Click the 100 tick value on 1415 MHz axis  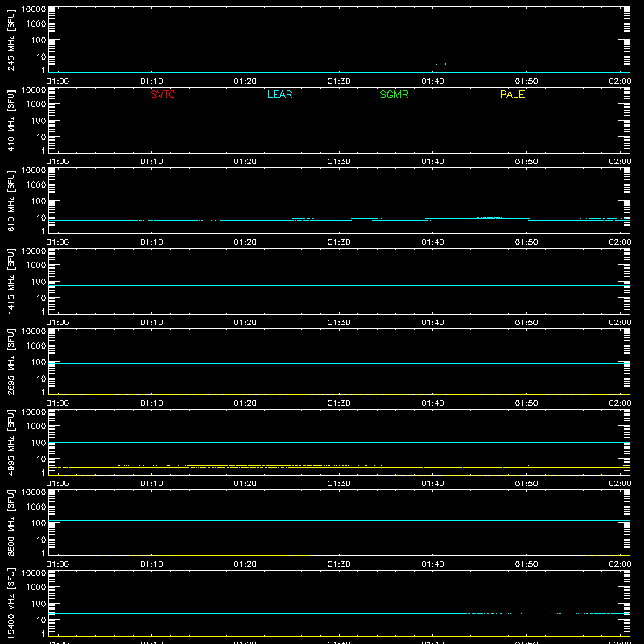click(39, 281)
